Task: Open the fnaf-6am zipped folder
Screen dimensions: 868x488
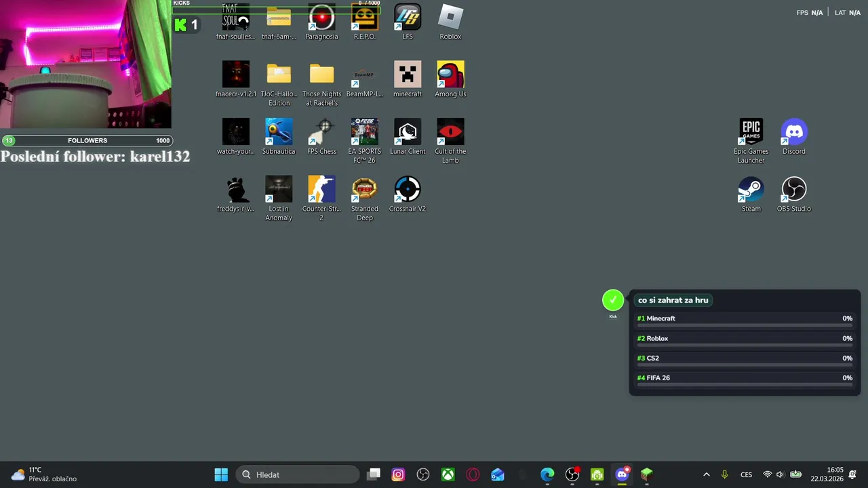Action: tap(279, 22)
